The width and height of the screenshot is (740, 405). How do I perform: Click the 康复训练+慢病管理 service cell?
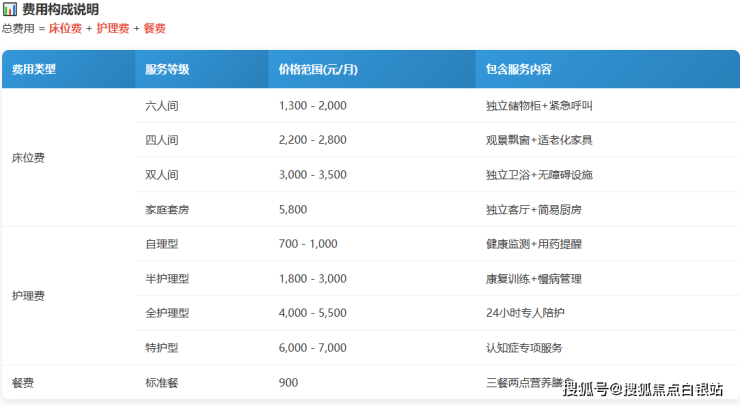[533, 279]
